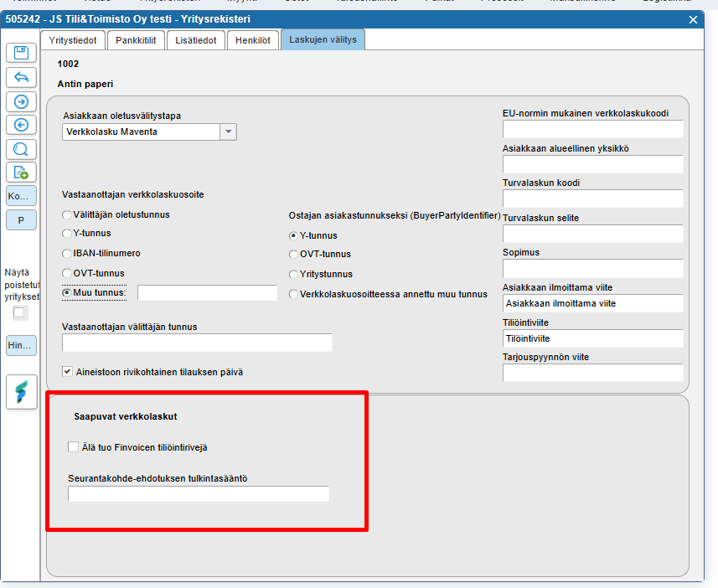Click Asiakkaan ilmoittama viite field

[593, 303]
